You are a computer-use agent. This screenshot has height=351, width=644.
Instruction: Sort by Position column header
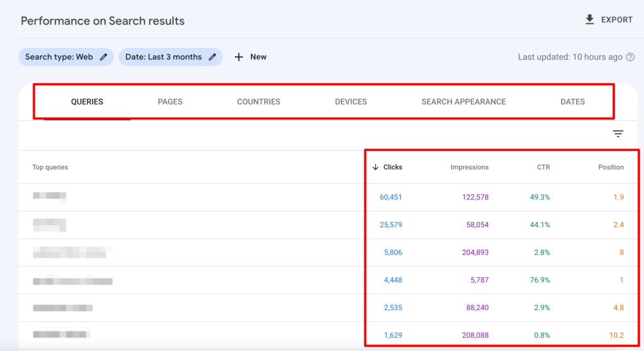click(611, 167)
